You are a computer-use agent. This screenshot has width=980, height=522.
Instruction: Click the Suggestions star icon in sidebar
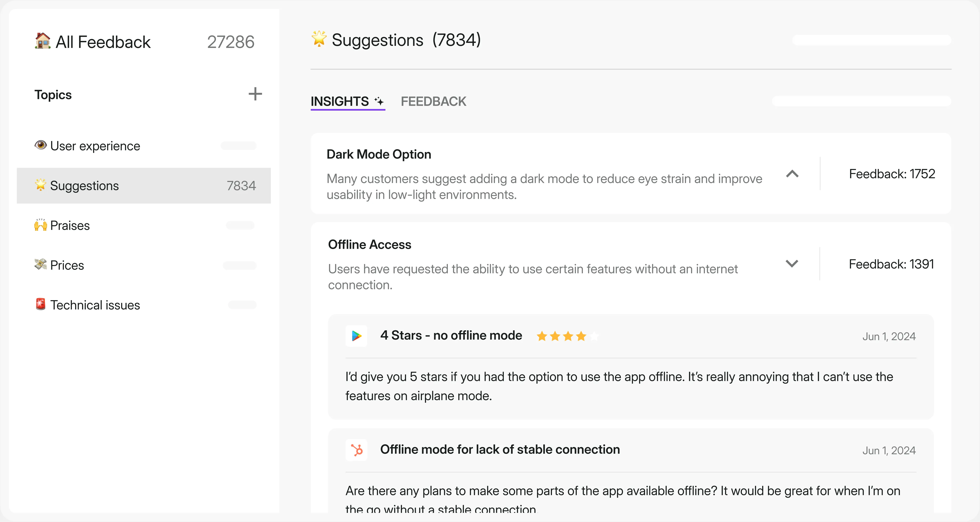(x=41, y=185)
